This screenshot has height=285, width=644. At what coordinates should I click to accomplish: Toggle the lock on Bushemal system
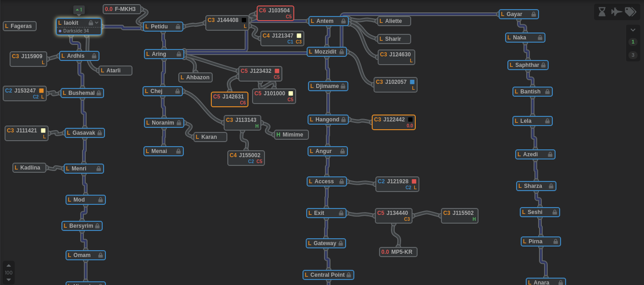coord(99,93)
